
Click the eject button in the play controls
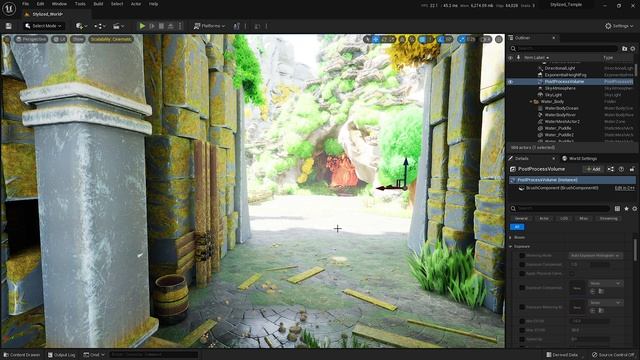tap(171, 26)
